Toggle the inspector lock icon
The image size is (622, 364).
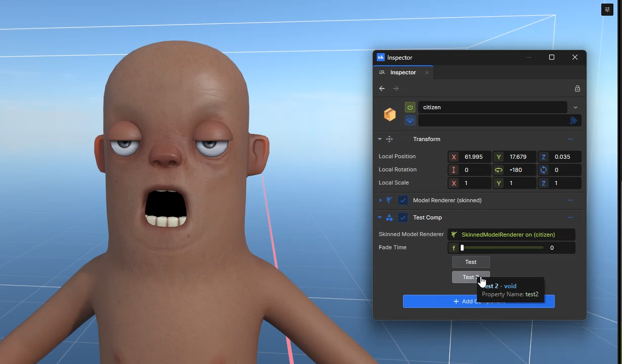577,88
